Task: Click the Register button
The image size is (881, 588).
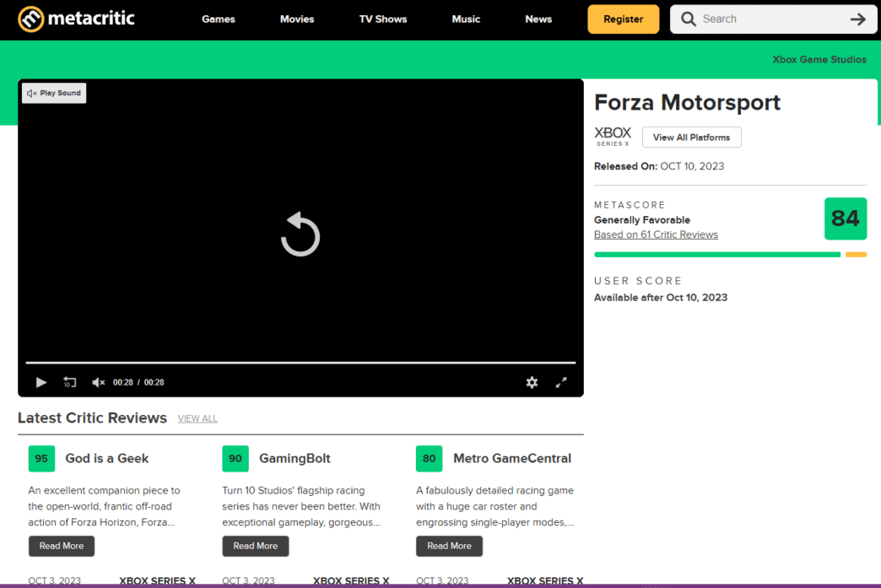Action: pyautogui.click(x=623, y=19)
